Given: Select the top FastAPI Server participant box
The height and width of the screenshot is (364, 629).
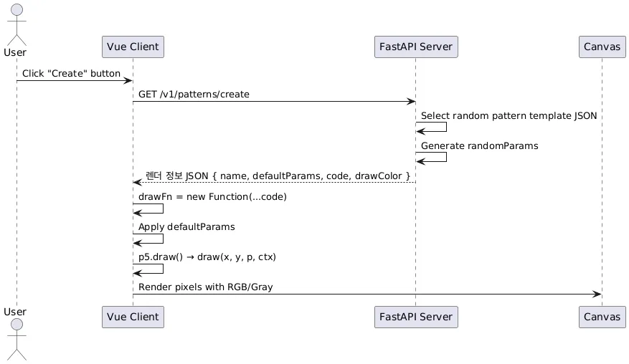Looking at the screenshot, I should click(x=416, y=47).
